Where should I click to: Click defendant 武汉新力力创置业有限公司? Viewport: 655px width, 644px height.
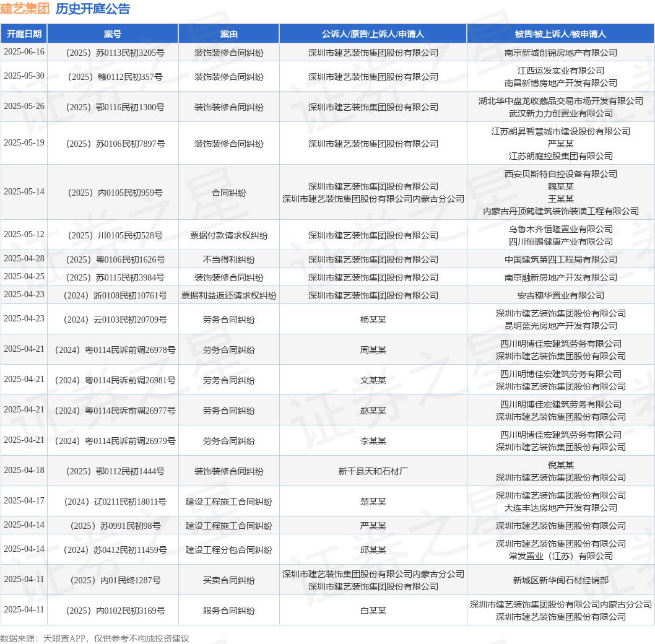(561, 114)
